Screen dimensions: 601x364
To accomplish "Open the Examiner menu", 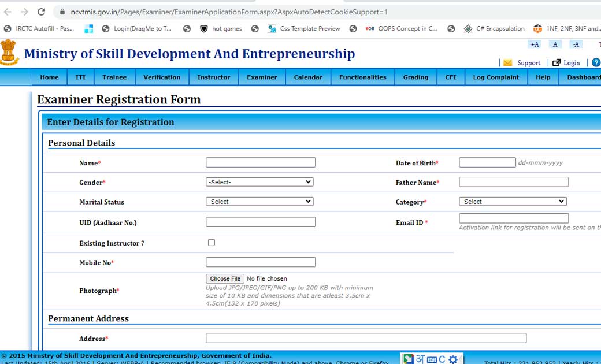I will coord(262,77).
